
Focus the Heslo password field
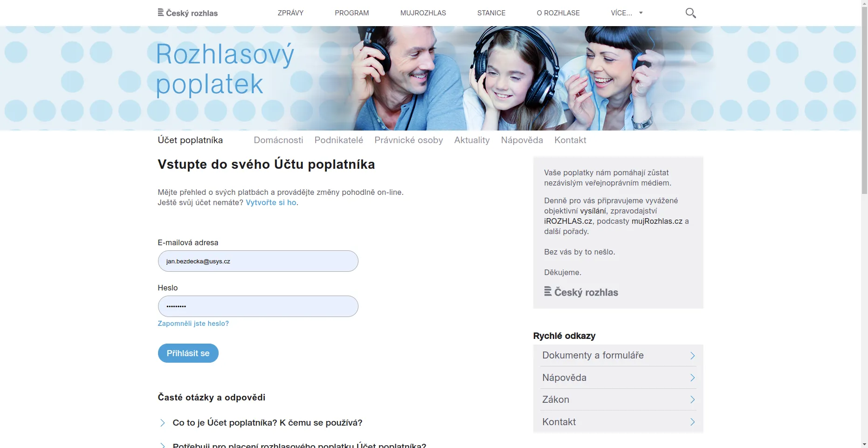pos(258,306)
